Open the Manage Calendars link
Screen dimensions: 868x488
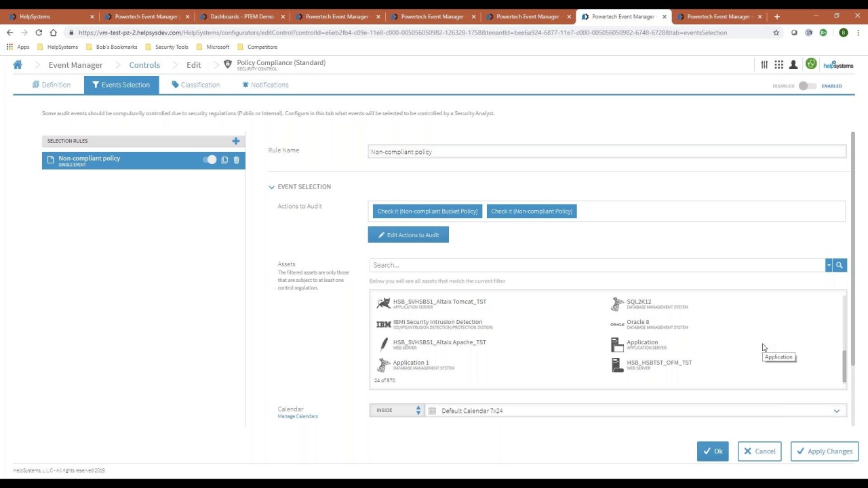click(297, 415)
